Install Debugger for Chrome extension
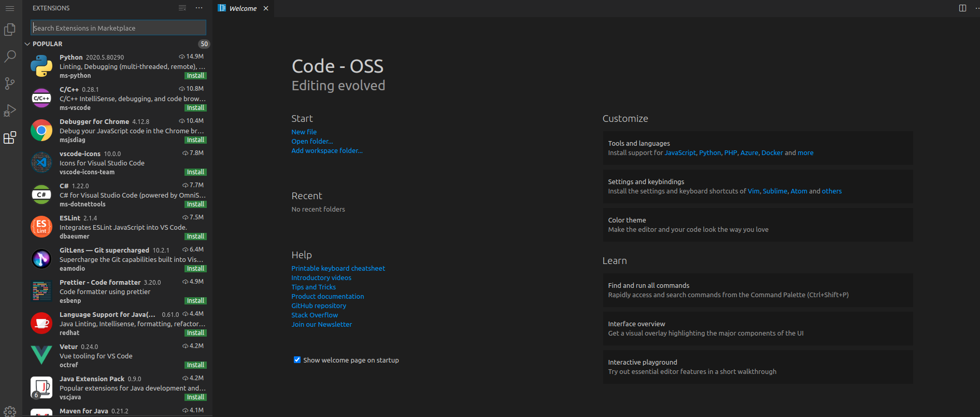This screenshot has width=980, height=417. click(195, 140)
